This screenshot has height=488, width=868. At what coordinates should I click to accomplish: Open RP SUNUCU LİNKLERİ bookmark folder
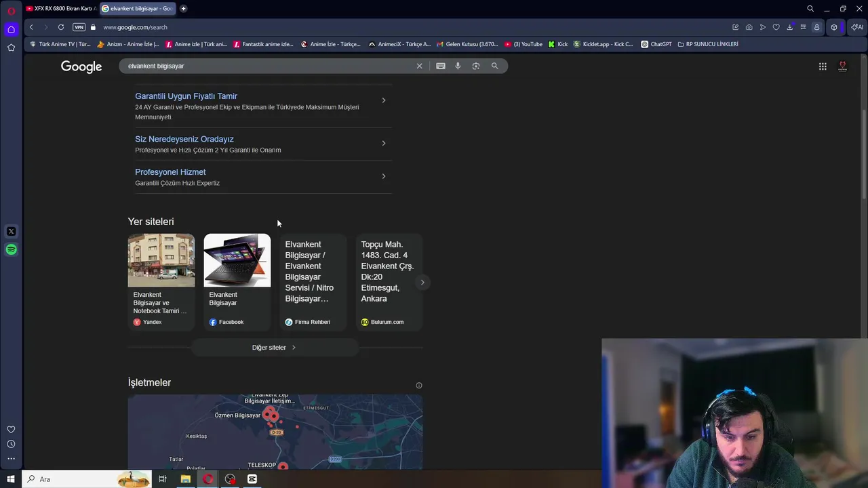[708, 44]
